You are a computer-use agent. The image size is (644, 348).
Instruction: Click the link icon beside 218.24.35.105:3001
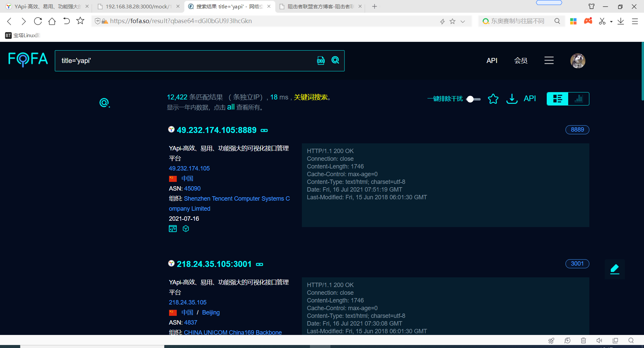coord(260,264)
